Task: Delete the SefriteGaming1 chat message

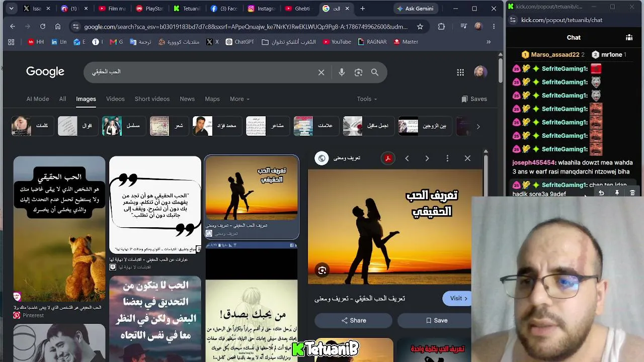Action: [632, 193]
